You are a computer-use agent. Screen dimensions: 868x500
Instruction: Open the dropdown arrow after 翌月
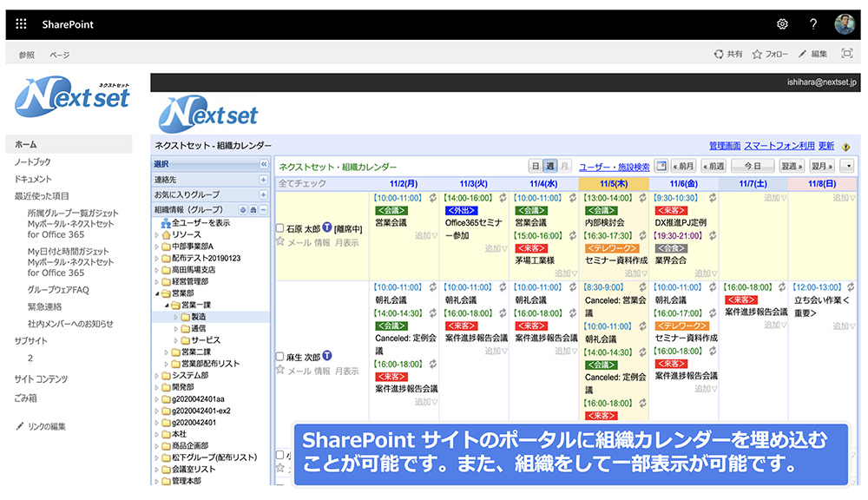pyautogui.click(x=847, y=166)
